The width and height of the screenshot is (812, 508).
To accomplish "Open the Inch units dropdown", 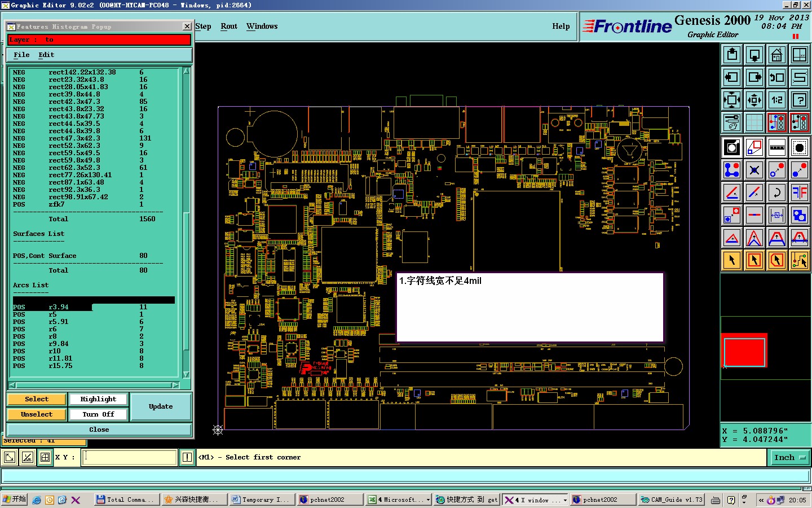I will tap(789, 458).
